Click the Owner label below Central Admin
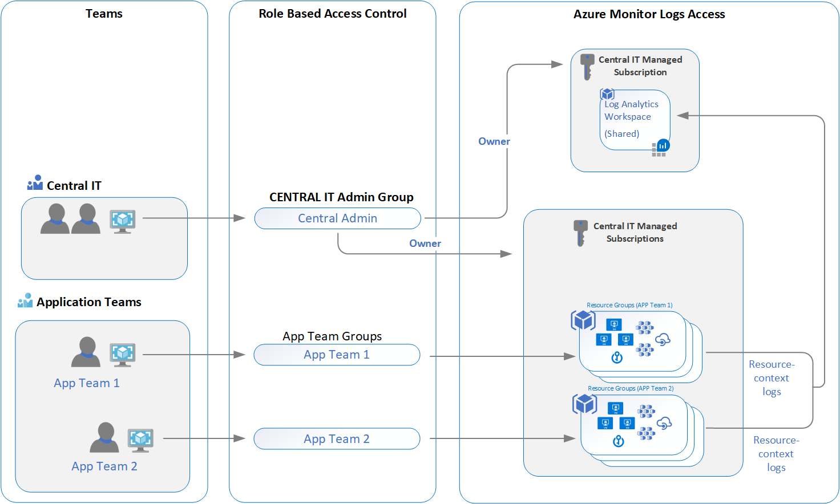Image resolution: width=840 pixels, height=504 pixels. pos(425,243)
